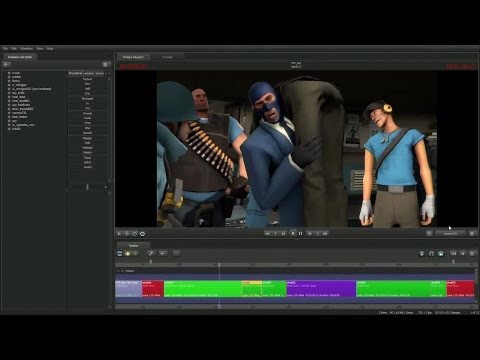Viewport: 480px width, 360px height.
Task: Open the active camera dropdown
Action: tap(450, 234)
